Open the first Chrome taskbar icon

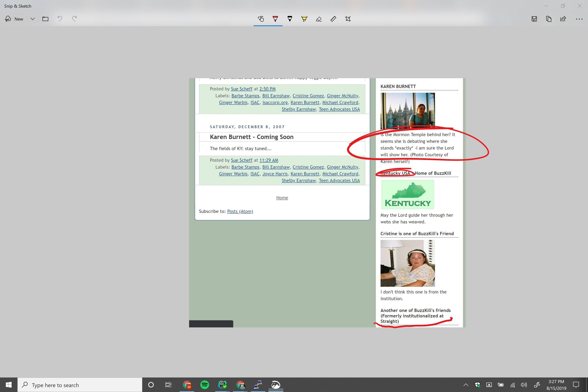pyautogui.click(x=187, y=385)
